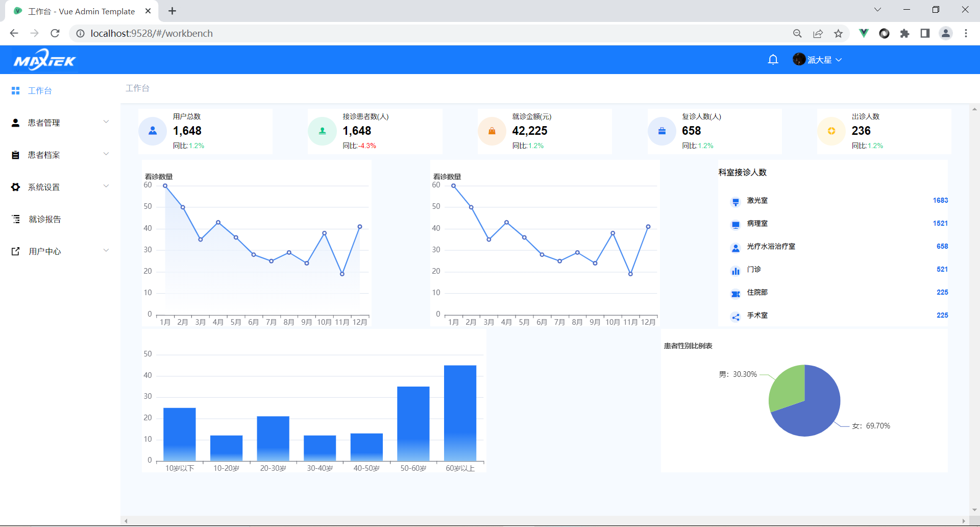Click the 工作台 grid icon in sidebar
The image size is (980, 527).
(x=15, y=90)
